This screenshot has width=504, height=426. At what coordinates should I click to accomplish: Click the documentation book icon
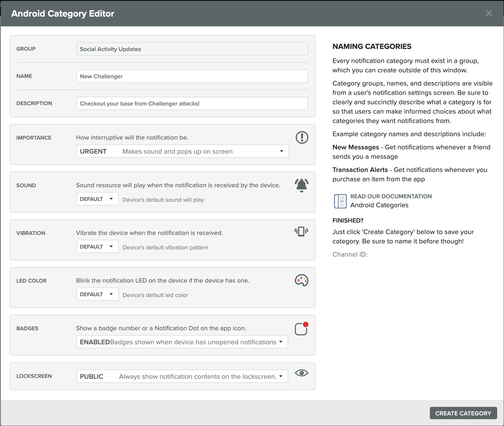point(340,201)
